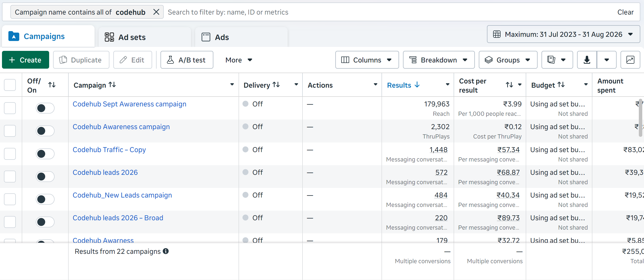Click the Clear filters link
The width and height of the screenshot is (644, 280).
pos(625,12)
